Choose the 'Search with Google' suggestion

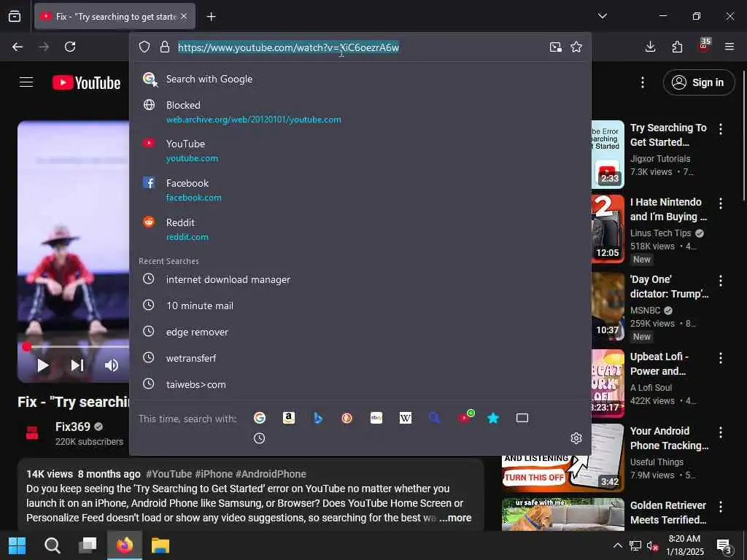[x=360, y=79]
